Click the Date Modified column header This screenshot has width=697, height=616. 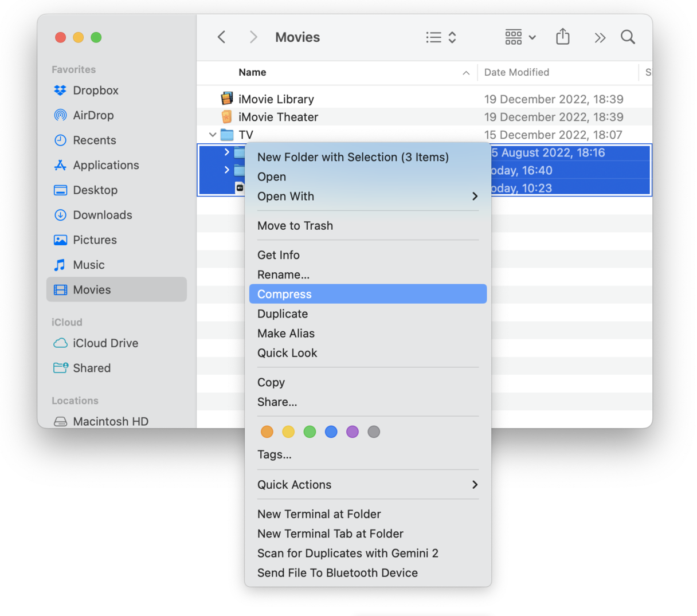pos(516,72)
